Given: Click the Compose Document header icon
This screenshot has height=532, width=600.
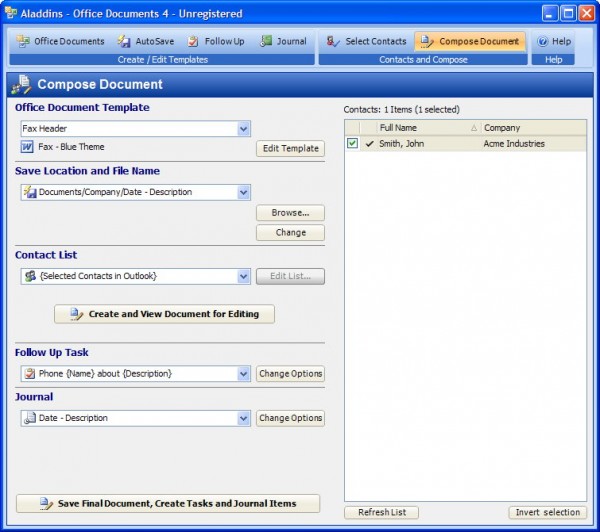Looking at the screenshot, I should tap(21, 84).
